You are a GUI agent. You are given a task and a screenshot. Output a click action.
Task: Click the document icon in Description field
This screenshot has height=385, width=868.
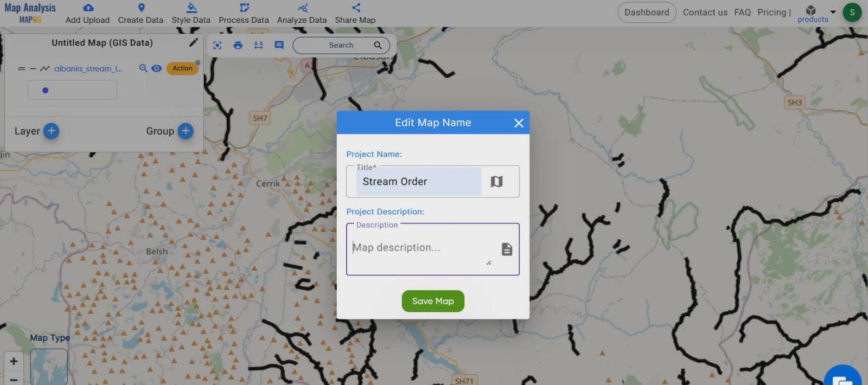507,249
